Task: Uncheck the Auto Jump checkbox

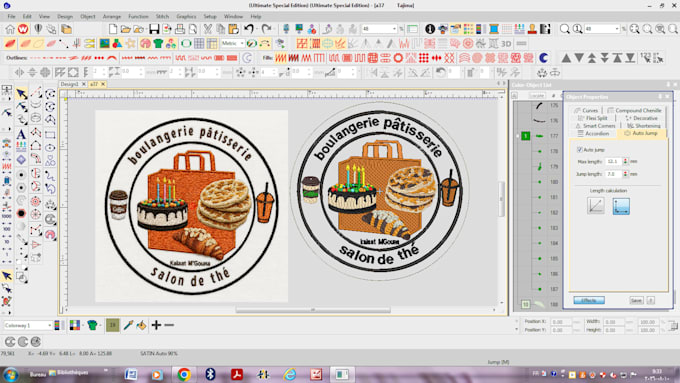Action: click(x=579, y=150)
